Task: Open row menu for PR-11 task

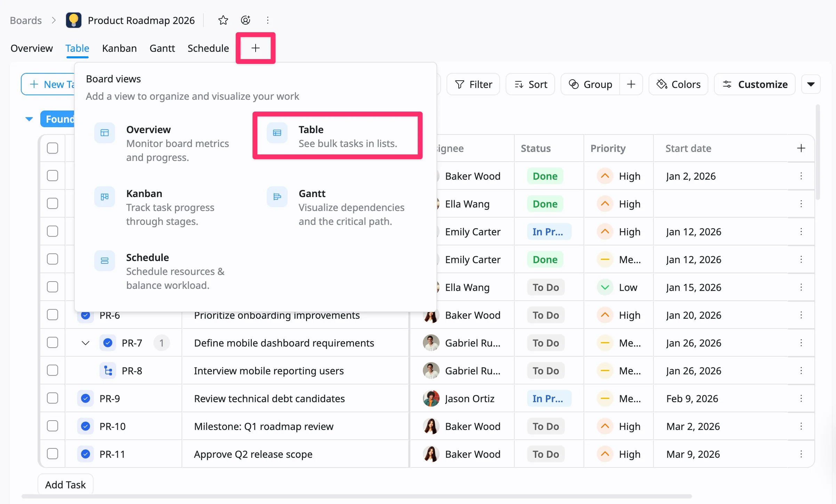Action: click(x=801, y=454)
